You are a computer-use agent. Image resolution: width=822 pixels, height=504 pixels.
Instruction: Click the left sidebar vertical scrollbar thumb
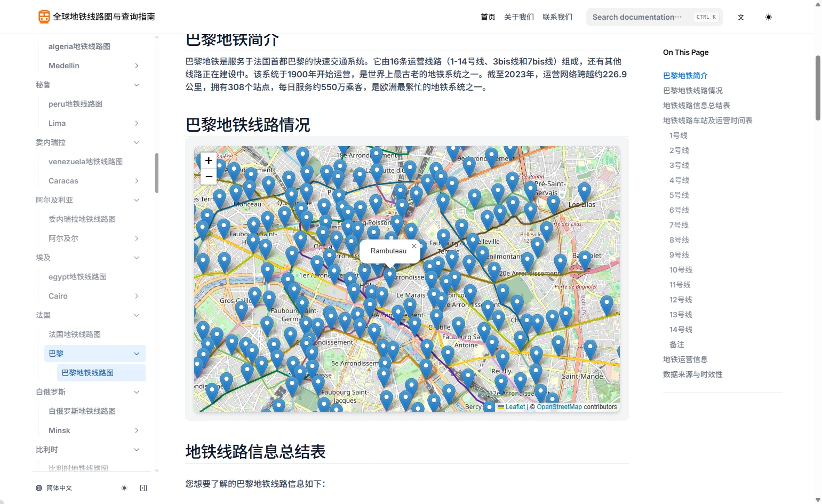(157, 173)
